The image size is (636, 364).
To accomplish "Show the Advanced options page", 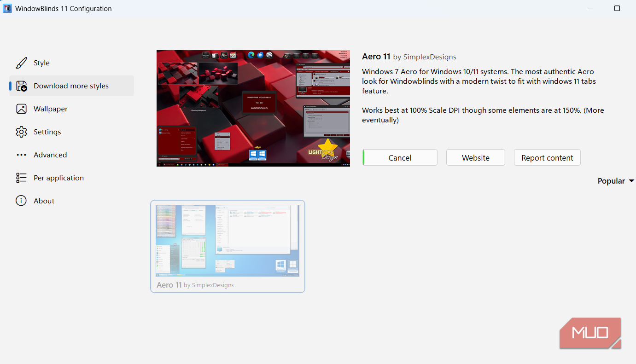I will (x=71, y=155).
